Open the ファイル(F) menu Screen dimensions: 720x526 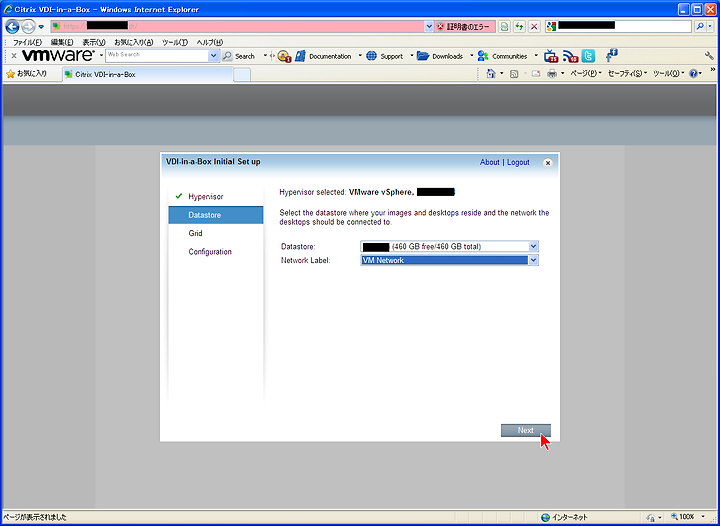click(27, 42)
